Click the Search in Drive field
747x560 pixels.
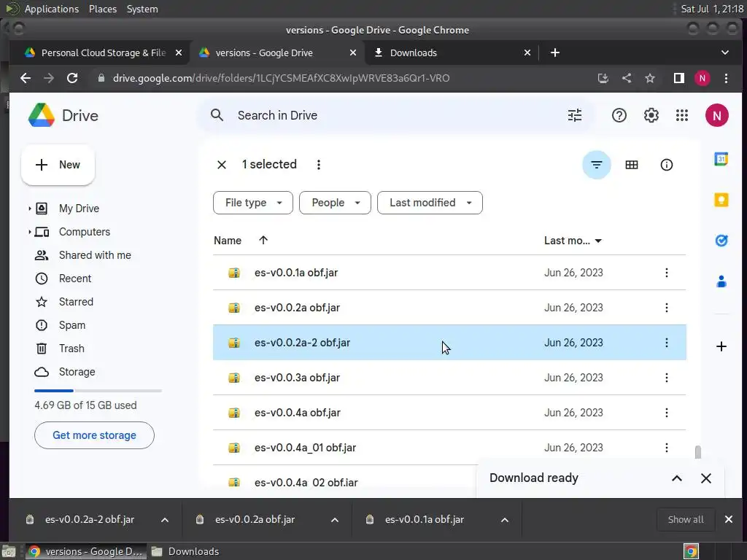pyautogui.click(x=395, y=115)
